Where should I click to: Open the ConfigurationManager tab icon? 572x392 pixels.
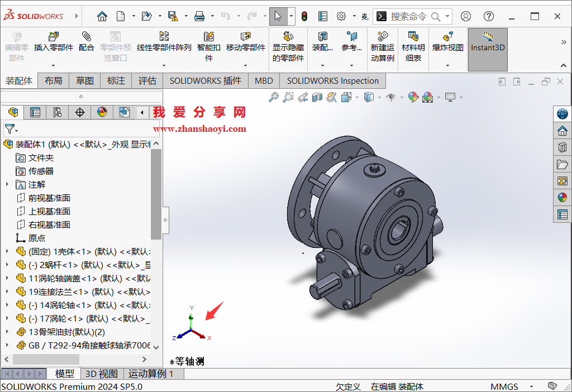(58, 112)
